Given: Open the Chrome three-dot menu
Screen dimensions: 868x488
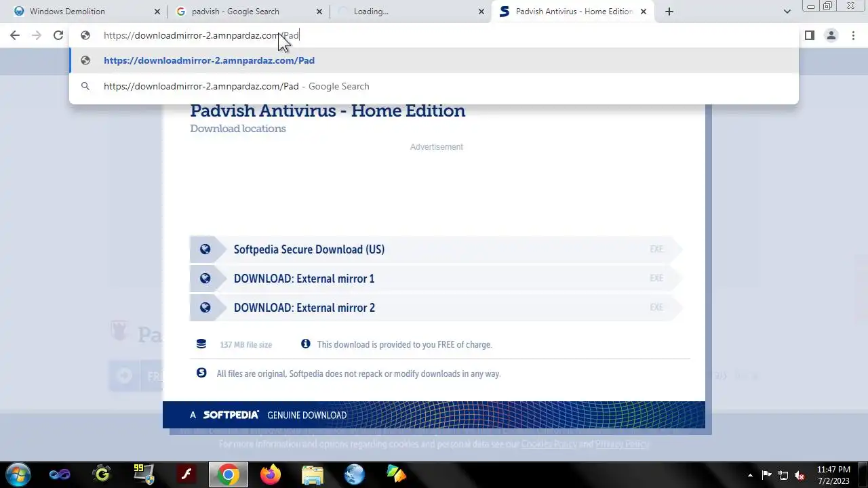Looking at the screenshot, I should pyautogui.click(x=853, y=35).
